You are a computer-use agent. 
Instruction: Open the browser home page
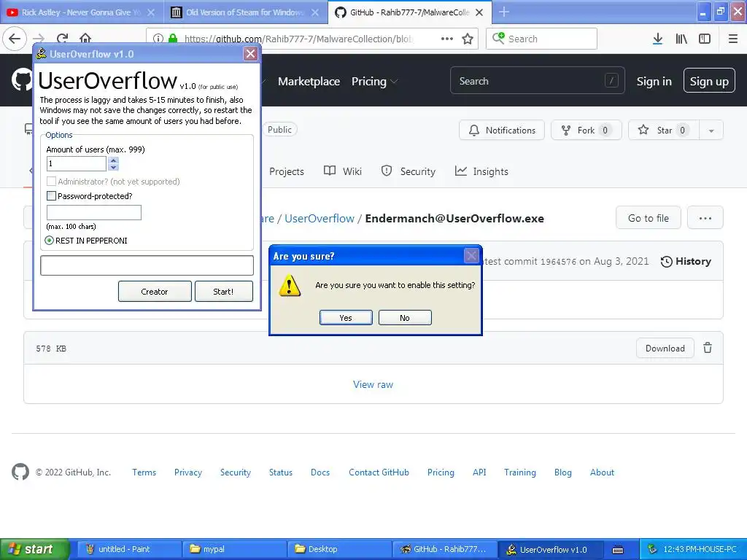pos(85,39)
